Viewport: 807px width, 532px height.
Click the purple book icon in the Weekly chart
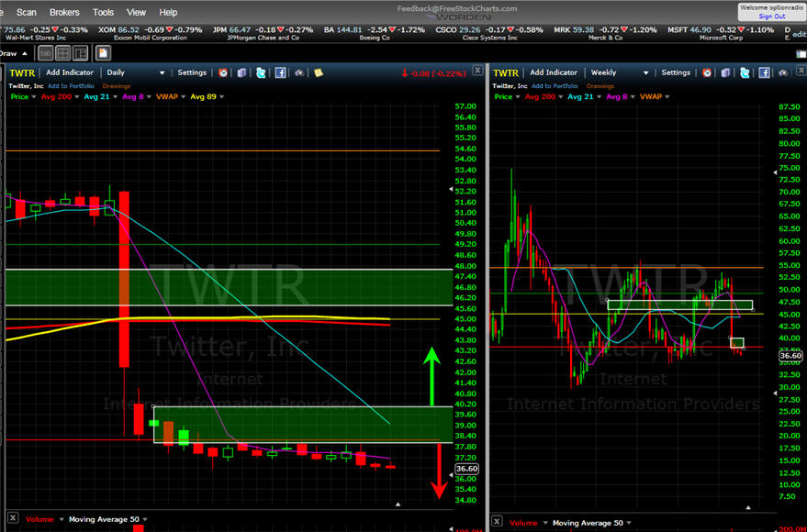point(724,72)
